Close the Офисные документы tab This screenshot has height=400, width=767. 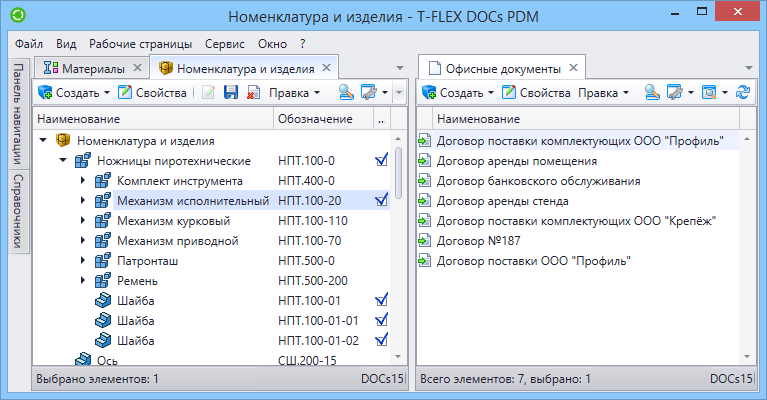[573, 68]
